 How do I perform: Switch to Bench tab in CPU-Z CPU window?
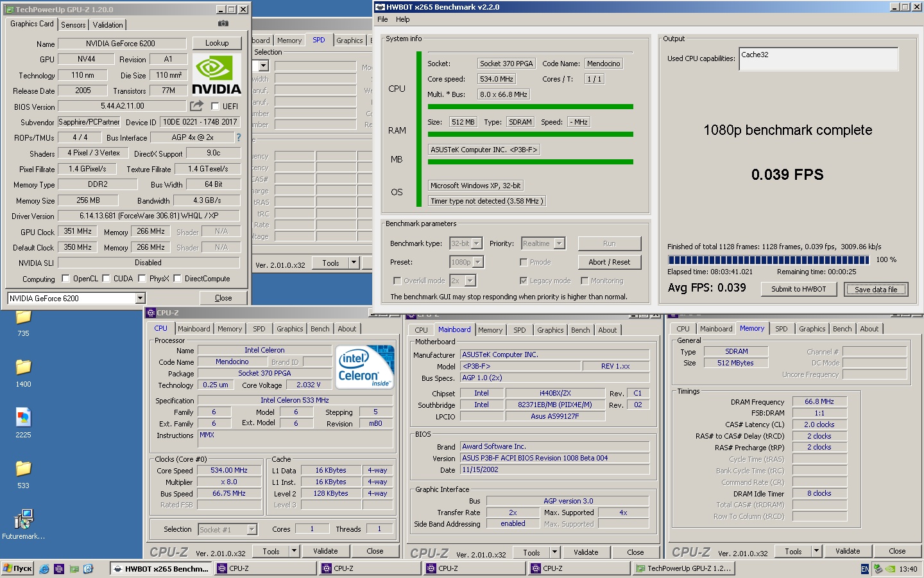pos(320,329)
